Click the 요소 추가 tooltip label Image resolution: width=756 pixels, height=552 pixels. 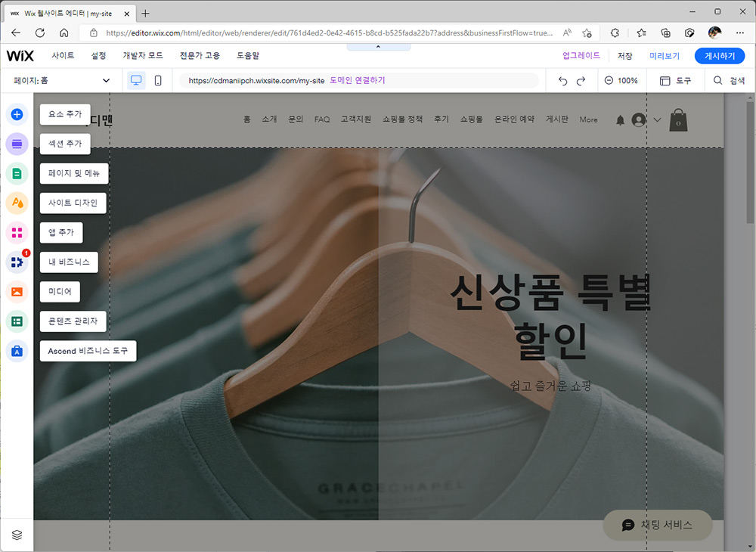(x=65, y=114)
